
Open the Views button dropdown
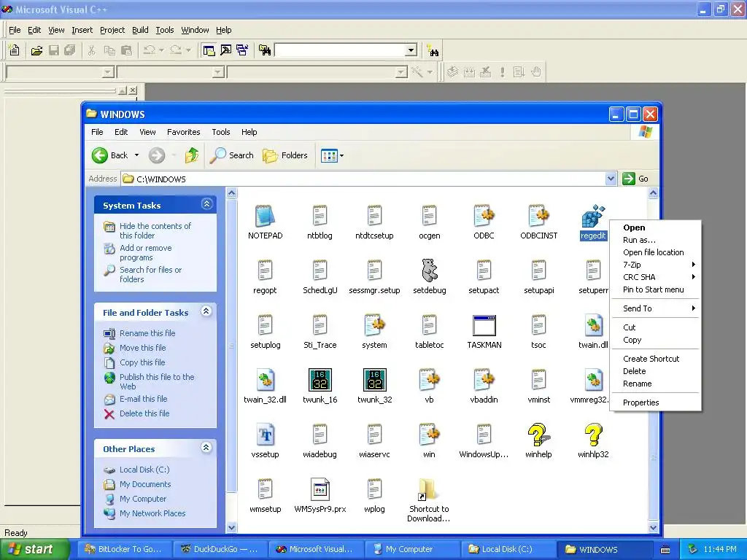tap(341, 155)
